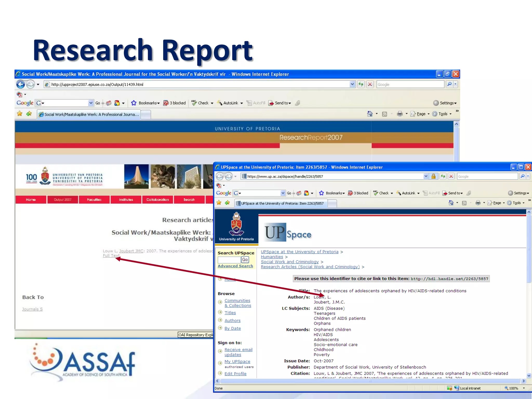Viewport: 532px width, 399px height.
Task: Browse by Titles link
Action: (230, 313)
